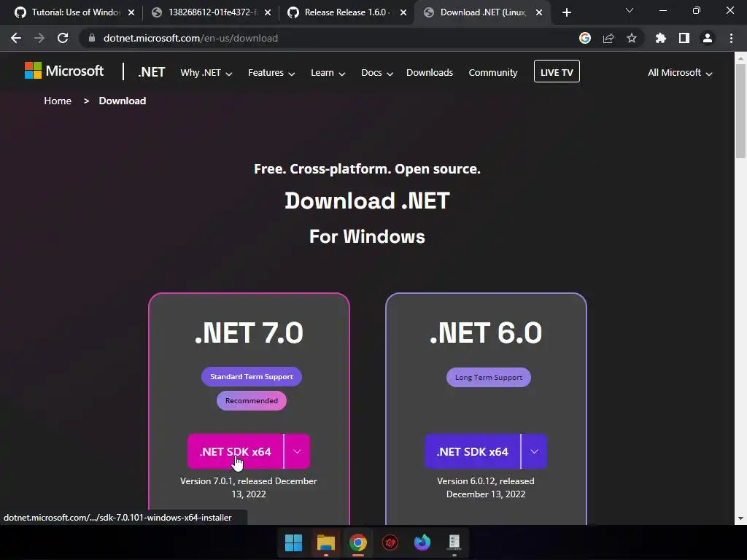Expand the All Microsoft menu
Viewport: 747px width, 560px height.
coord(680,73)
